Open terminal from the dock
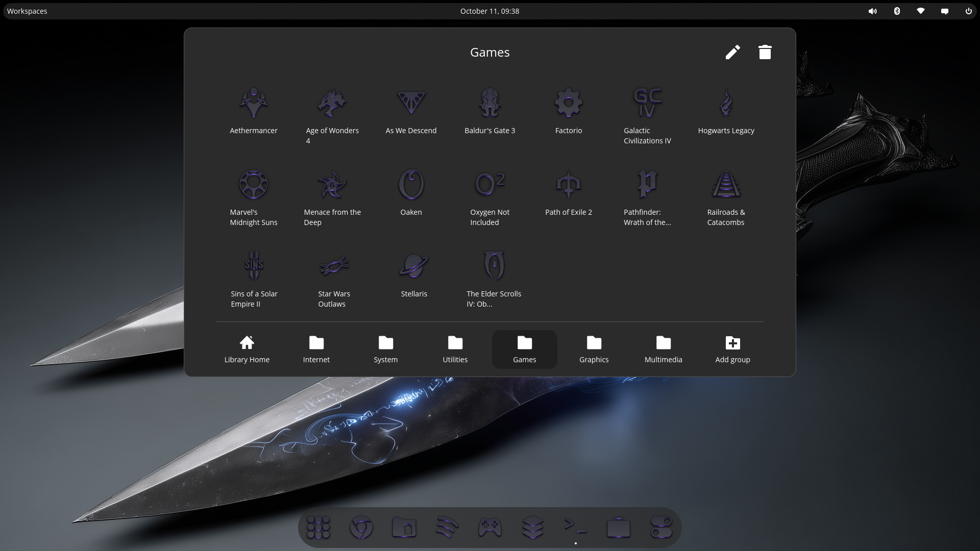 [575, 527]
